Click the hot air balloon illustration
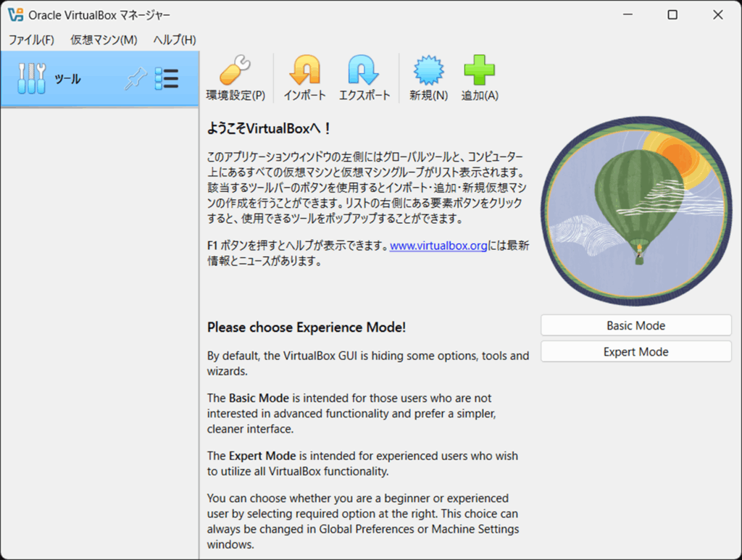The width and height of the screenshot is (742, 560). point(636,211)
